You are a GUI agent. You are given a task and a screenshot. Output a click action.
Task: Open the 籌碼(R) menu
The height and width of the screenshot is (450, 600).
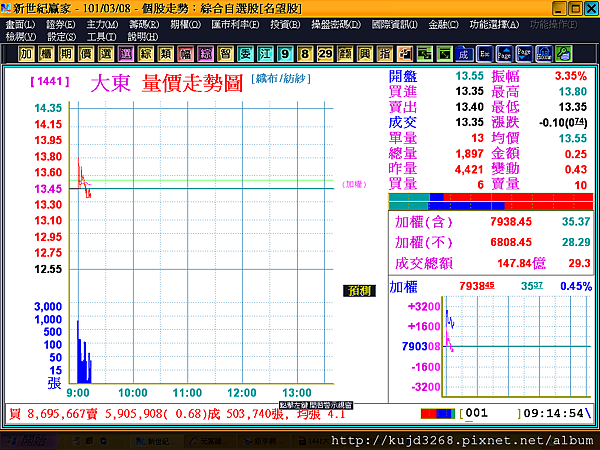pyautogui.click(x=144, y=25)
